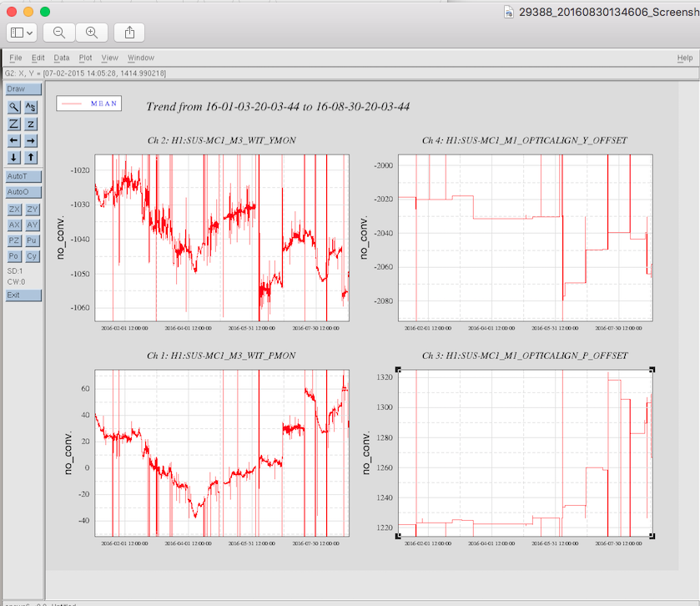Click the Draw button
Image resolution: width=700 pixels, height=606 pixels.
[x=23, y=88]
